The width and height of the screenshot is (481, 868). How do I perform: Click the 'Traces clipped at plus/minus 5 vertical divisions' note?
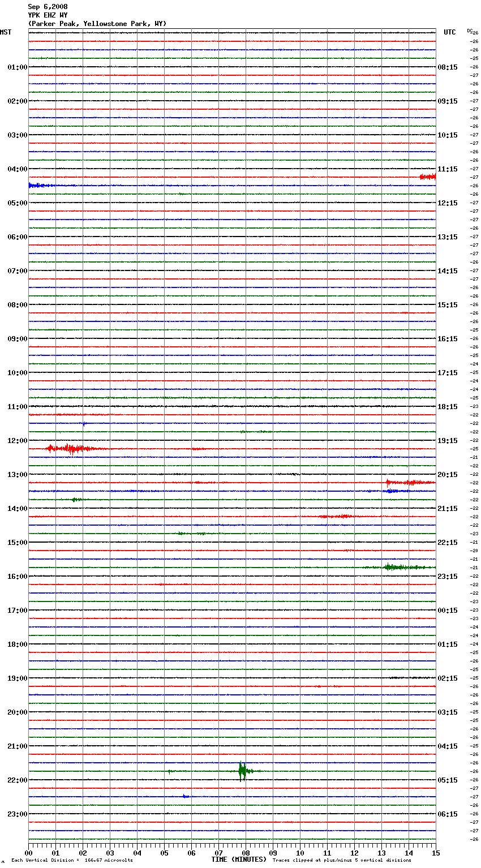[x=342, y=861]
